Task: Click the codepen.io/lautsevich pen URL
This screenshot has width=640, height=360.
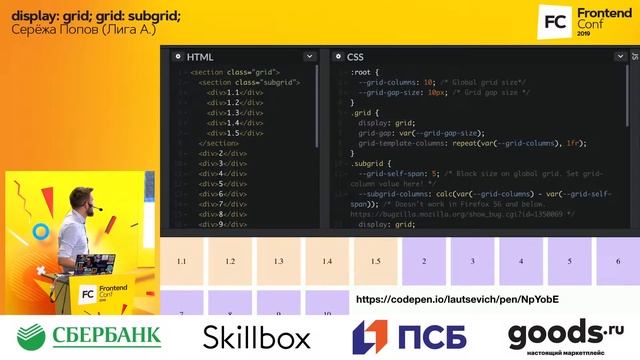Action: pyautogui.click(x=457, y=300)
